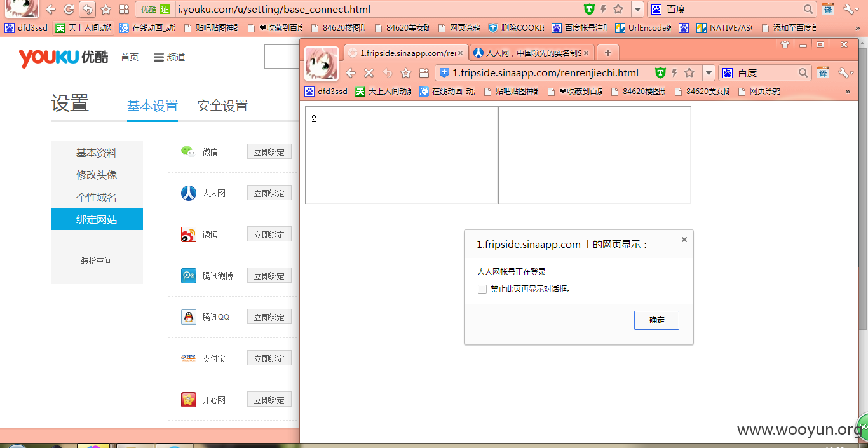Click back arrow in fripside window toolbar

click(351, 72)
